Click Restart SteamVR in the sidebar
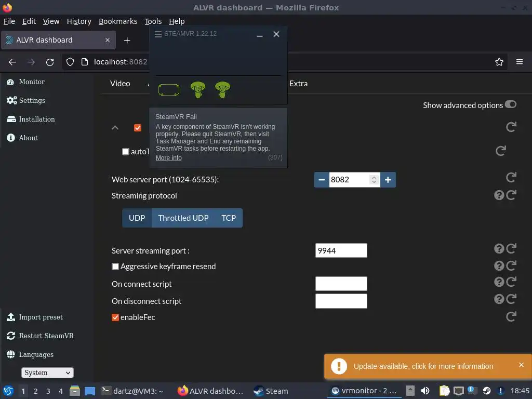The width and height of the screenshot is (532, 399). tap(40, 336)
